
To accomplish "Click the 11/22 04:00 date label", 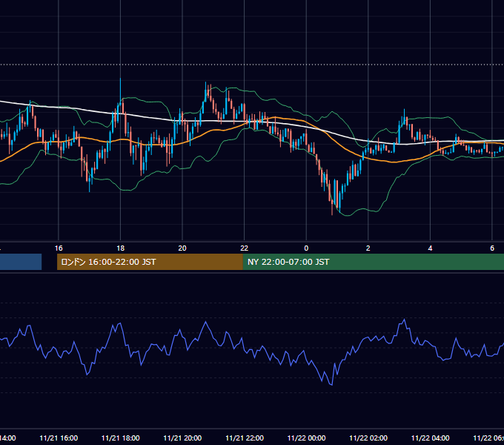I will pos(430,438).
